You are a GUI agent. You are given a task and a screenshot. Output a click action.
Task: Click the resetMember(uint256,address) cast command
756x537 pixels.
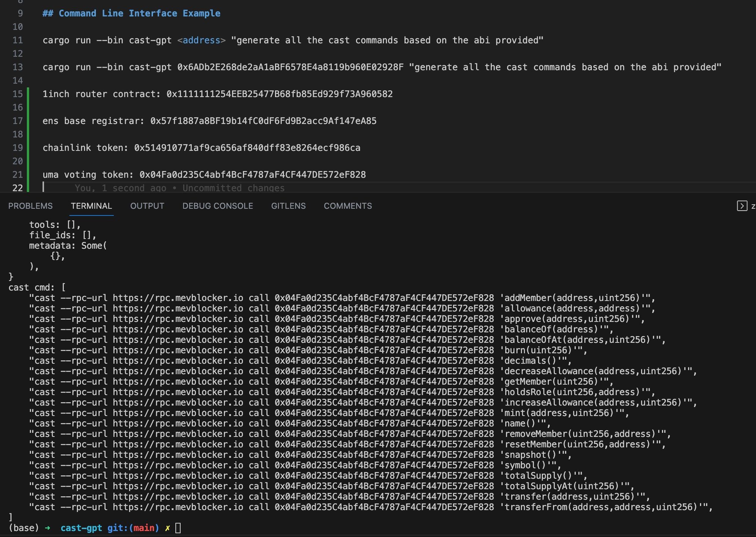pos(347,444)
